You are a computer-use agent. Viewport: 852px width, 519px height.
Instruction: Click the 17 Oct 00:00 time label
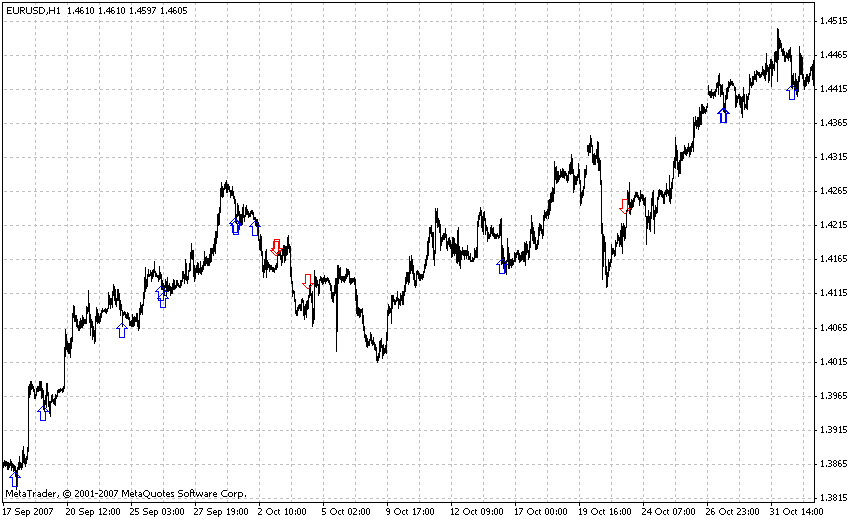[541, 512]
